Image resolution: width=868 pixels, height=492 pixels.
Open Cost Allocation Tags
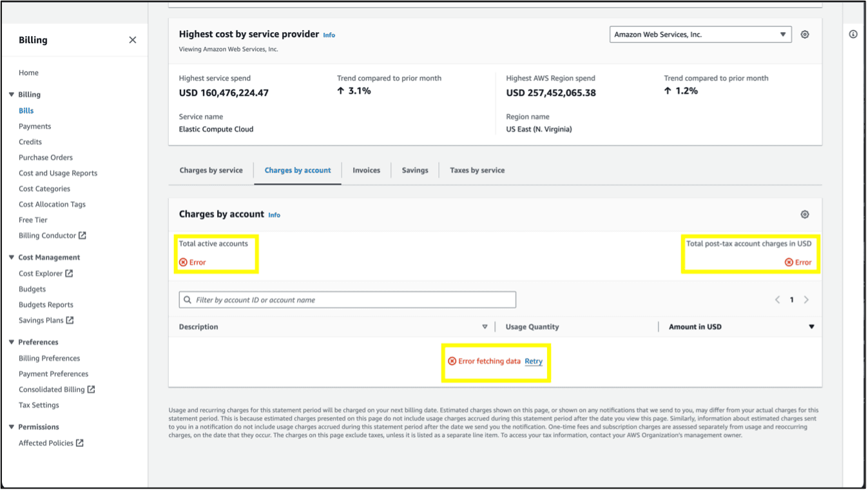point(52,204)
